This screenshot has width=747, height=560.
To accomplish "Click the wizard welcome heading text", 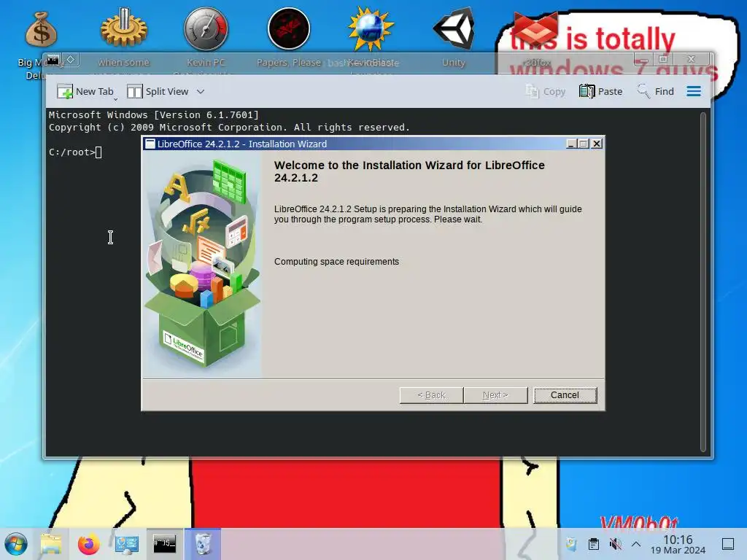I will tap(409, 171).
